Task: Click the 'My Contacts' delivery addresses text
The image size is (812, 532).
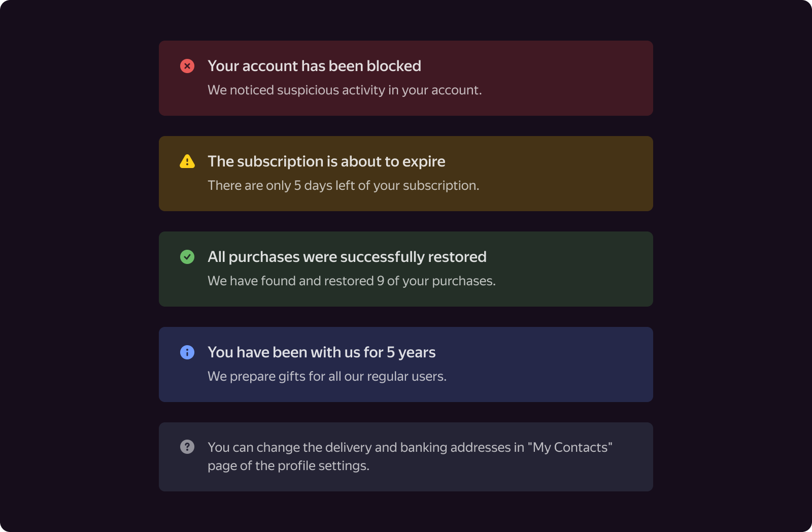Action: [410, 447]
